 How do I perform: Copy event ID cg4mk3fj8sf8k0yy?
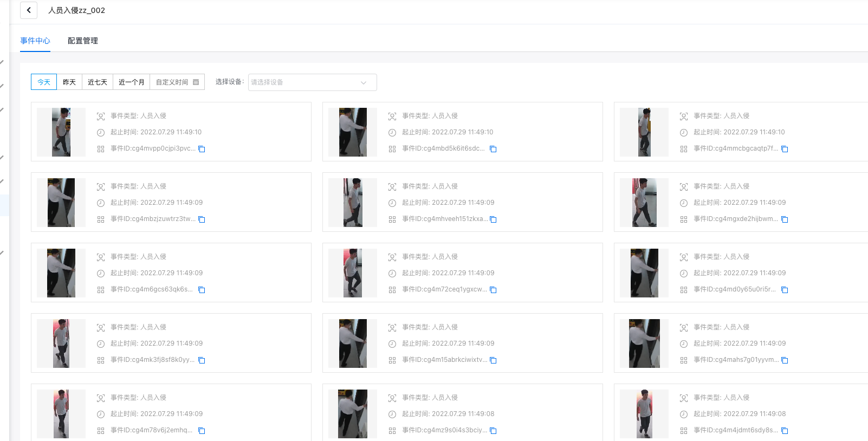click(202, 360)
